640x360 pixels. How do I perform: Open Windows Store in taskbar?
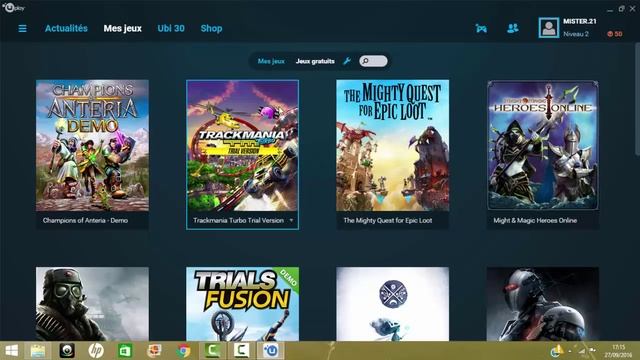click(125, 351)
